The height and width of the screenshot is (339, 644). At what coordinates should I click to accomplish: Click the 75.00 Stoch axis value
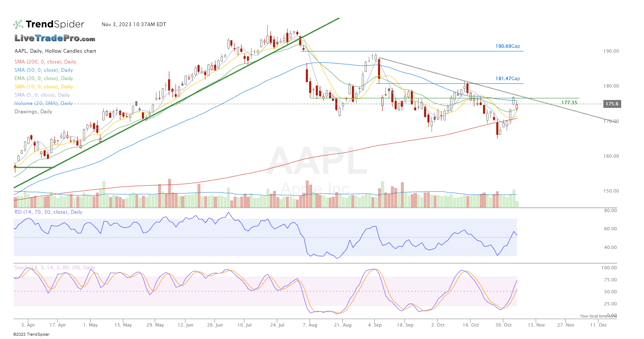(610, 280)
